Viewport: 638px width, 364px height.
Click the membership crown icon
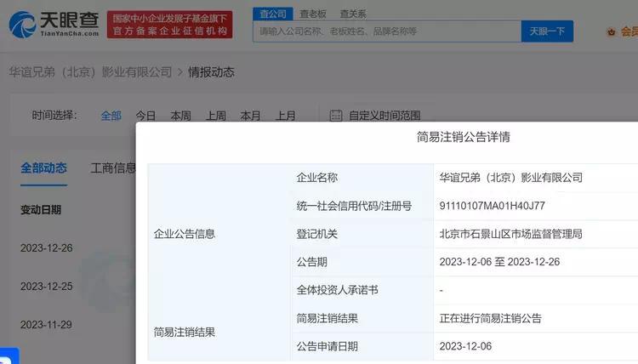click(611, 31)
